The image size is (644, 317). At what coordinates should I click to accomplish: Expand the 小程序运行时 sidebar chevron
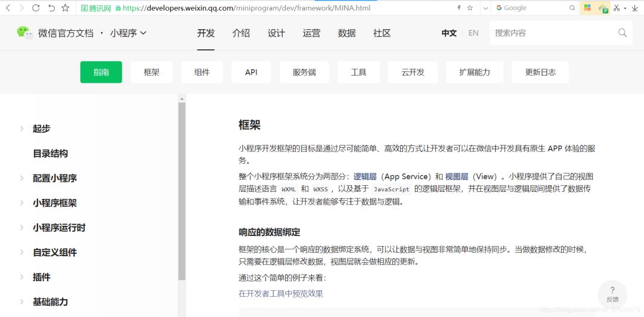click(x=22, y=228)
